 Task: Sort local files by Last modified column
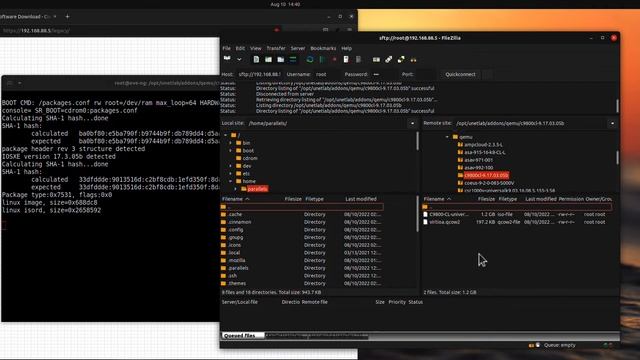click(361, 199)
